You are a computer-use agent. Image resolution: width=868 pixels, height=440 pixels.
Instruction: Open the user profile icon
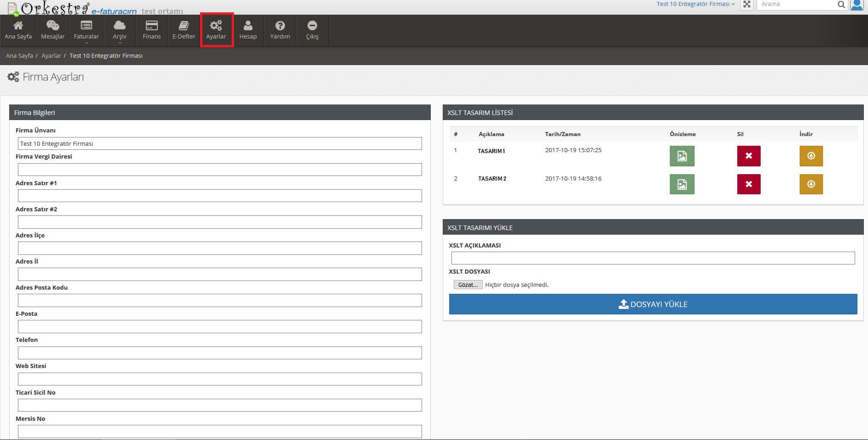point(857,5)
